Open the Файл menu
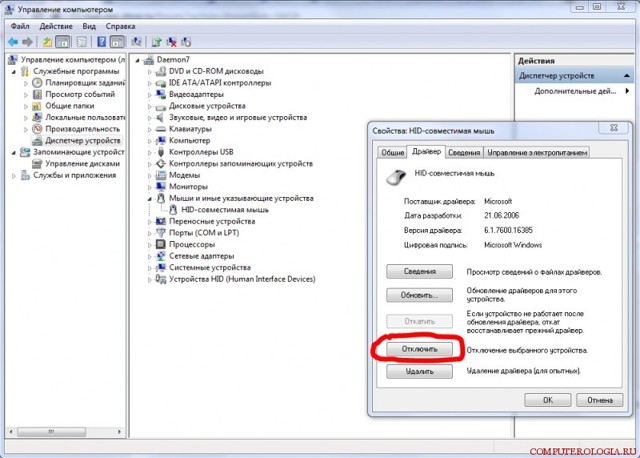Viewport: 640px width, 458px height. [20, 26]
